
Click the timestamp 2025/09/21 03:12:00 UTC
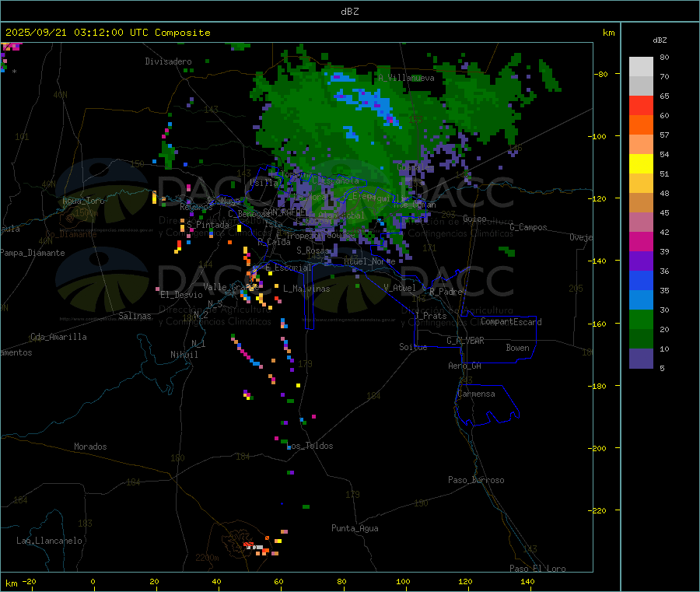77,33
